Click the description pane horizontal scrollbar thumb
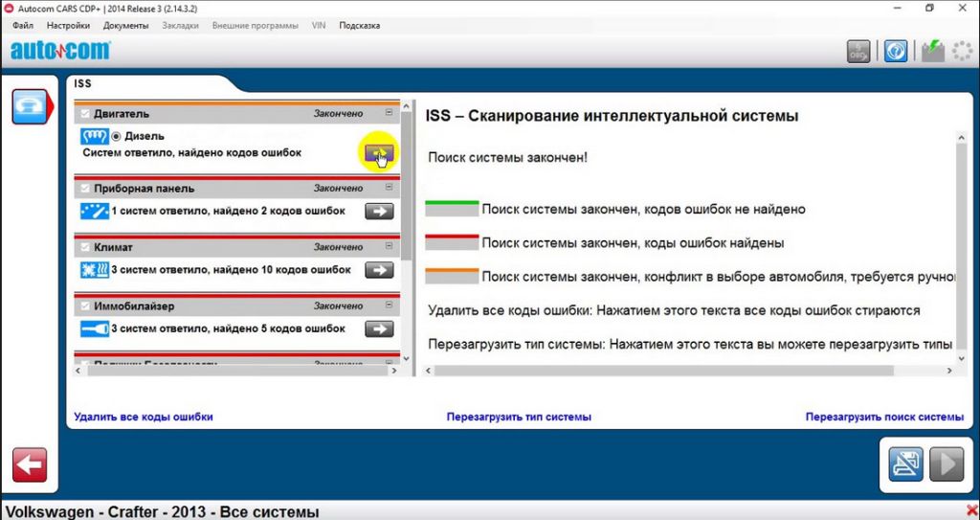This screenshot has width=980, height=520. tap(664, 371)
